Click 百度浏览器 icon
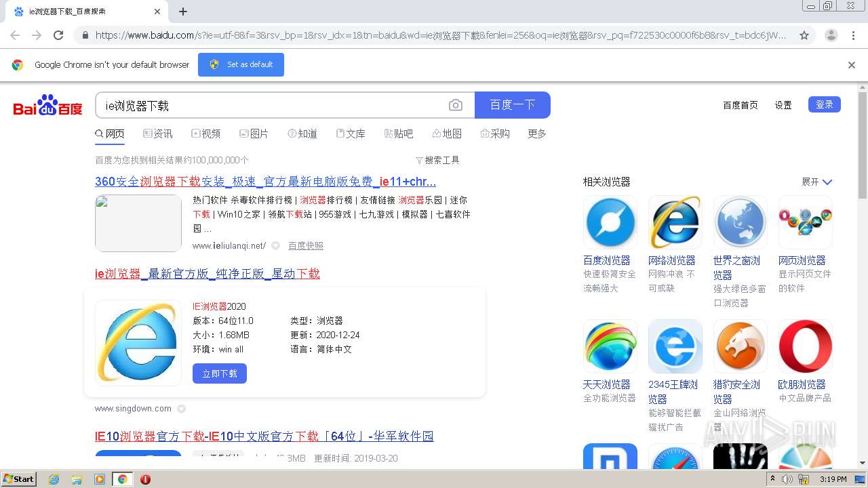The width and height of the screenshot is (868, 488). coord(610,223)
